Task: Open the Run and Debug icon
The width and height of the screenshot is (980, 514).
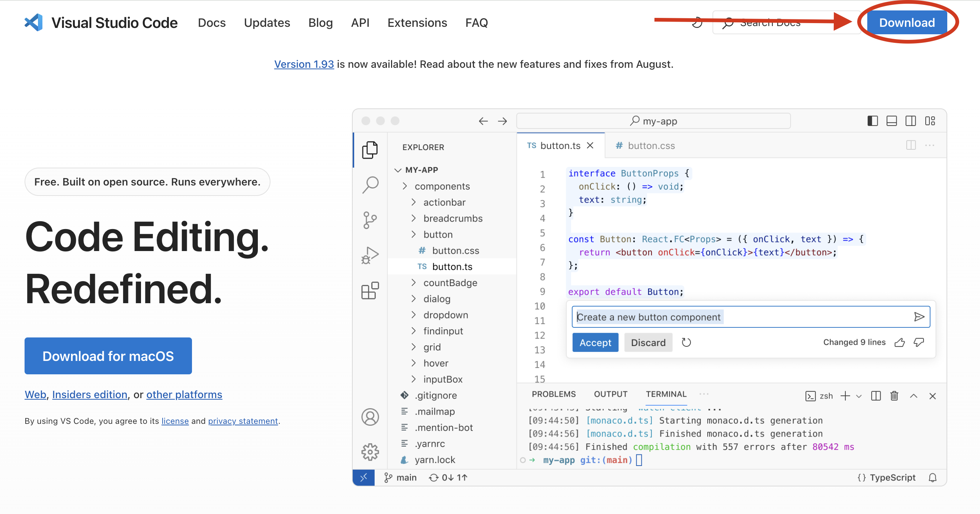Action: tap(370, 254)
